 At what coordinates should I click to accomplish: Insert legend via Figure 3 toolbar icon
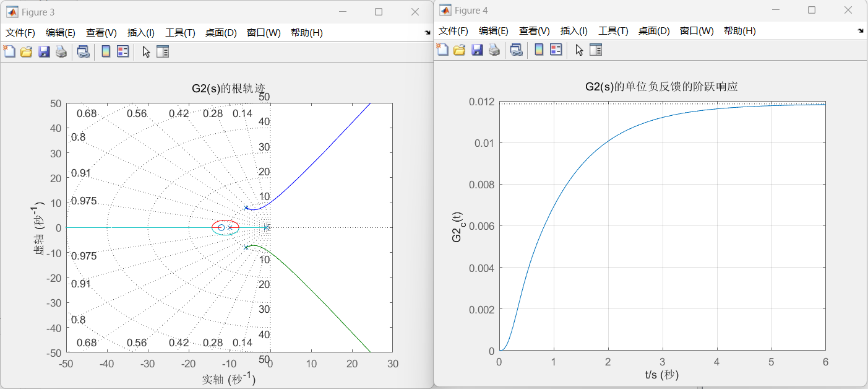pyautogui.click(x=123, y=52)
